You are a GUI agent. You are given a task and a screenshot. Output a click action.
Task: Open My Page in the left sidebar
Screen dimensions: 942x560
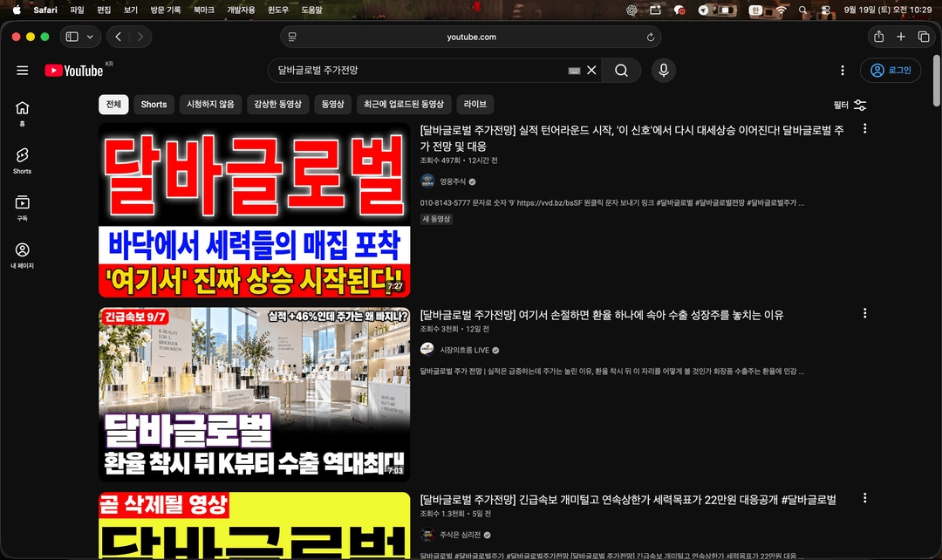[x=22, y=255]
